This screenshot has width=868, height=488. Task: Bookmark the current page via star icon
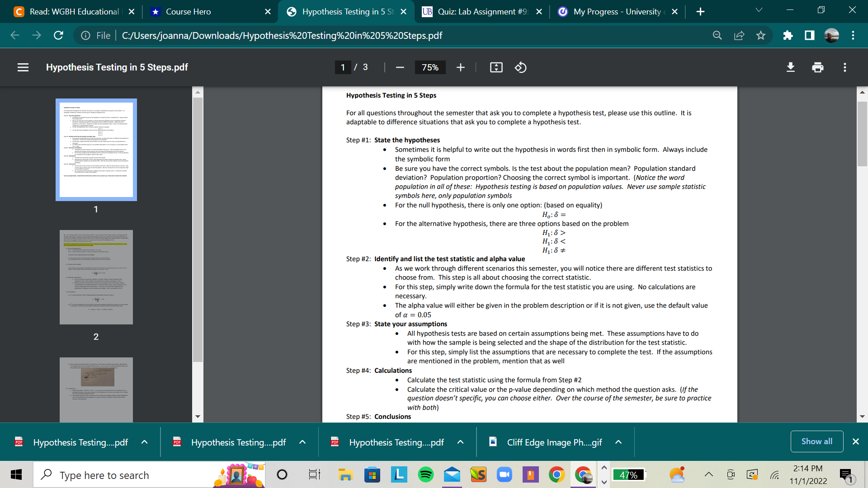[x=761, y=35]
